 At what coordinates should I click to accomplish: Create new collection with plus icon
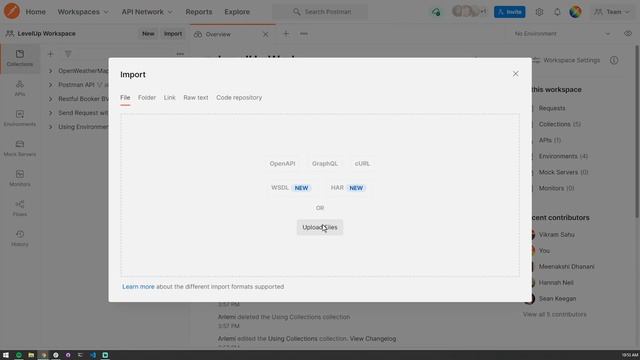pos(50,53)
